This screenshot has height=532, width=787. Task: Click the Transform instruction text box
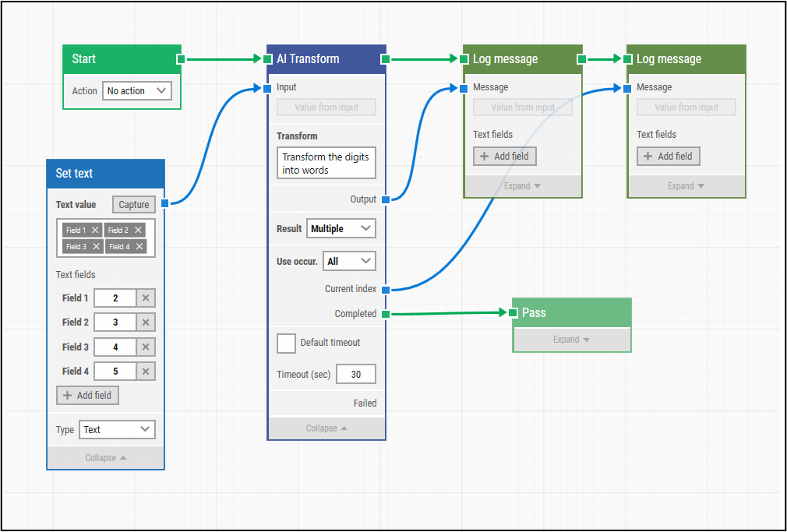tap(326, 164)
